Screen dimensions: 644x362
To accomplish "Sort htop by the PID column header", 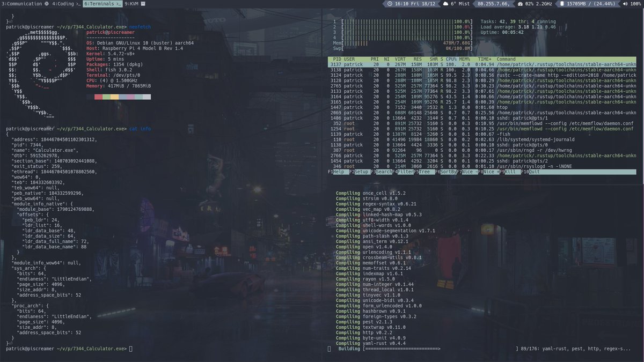I will [x=336, y=59].
